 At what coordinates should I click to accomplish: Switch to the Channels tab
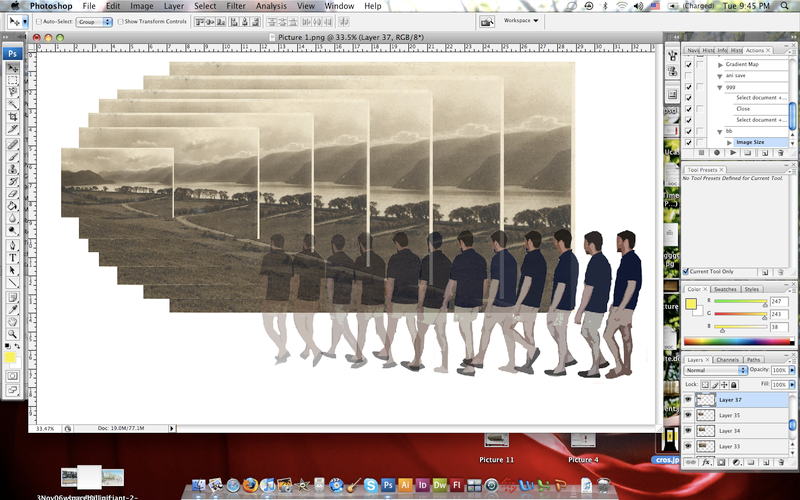pyautogui.click(x=727, y=359)
